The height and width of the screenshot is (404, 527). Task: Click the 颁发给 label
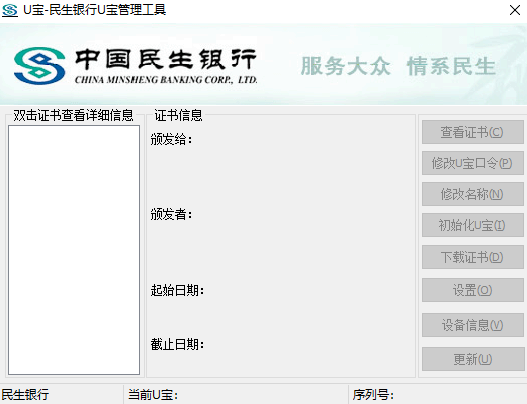(171, 139)
